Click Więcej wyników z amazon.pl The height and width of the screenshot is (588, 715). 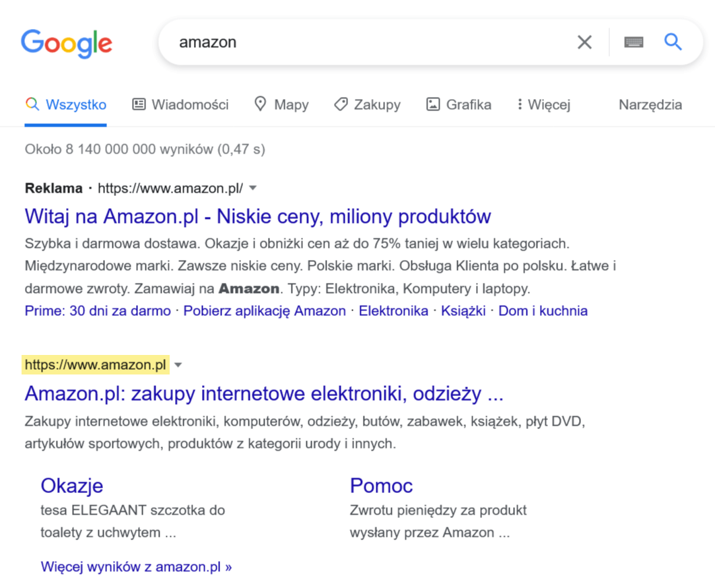136,566
